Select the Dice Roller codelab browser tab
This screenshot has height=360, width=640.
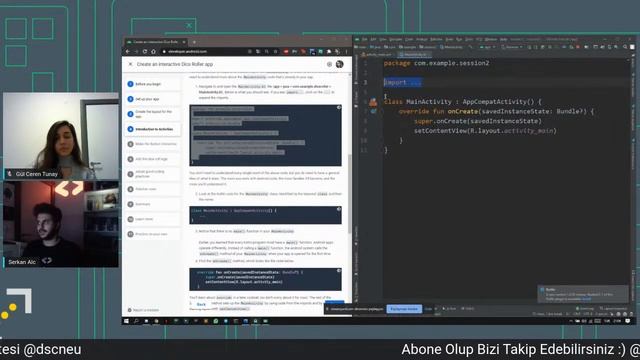[155, 42]
